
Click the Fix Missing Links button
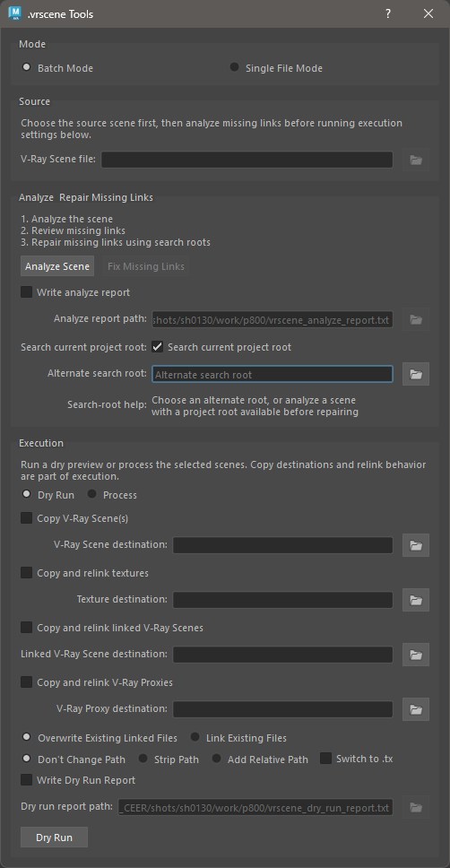146,266
